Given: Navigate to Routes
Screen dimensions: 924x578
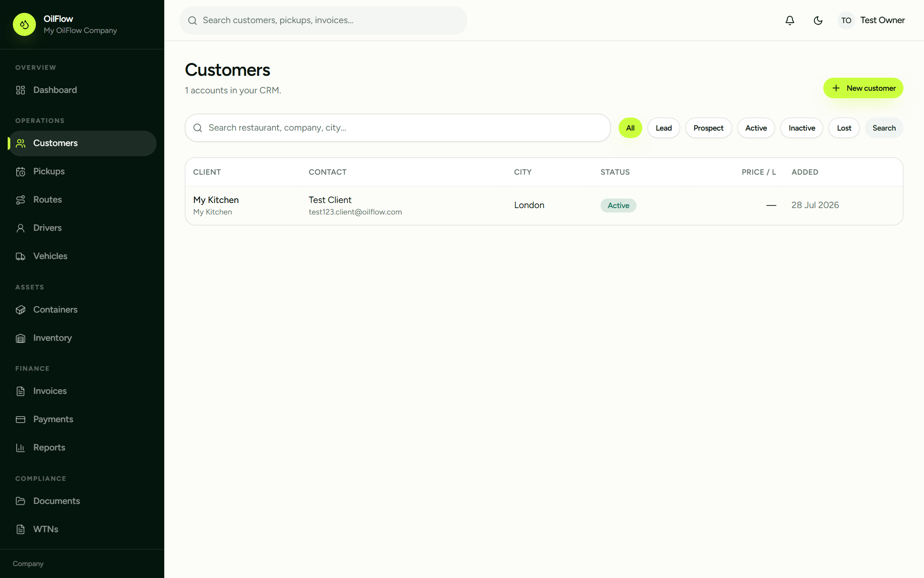Looking at the screenshot, I should pyautogui.click(x=82, y=200).
